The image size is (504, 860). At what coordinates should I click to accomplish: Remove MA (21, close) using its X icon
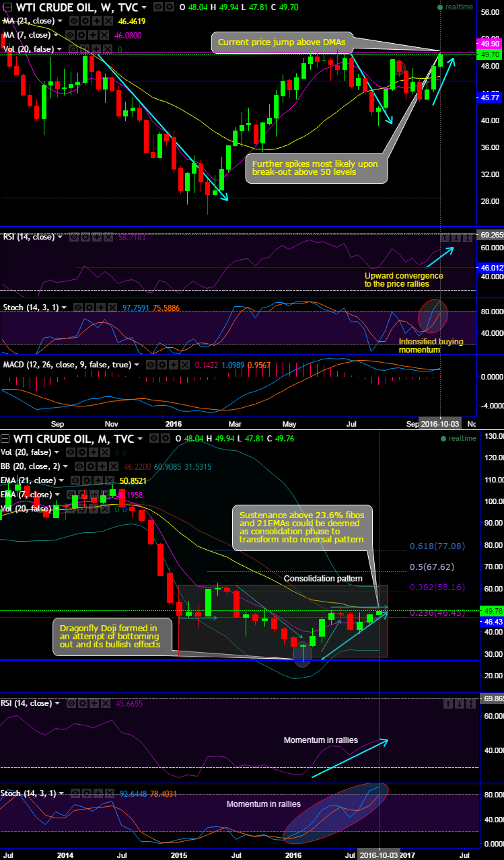point(108,21)
